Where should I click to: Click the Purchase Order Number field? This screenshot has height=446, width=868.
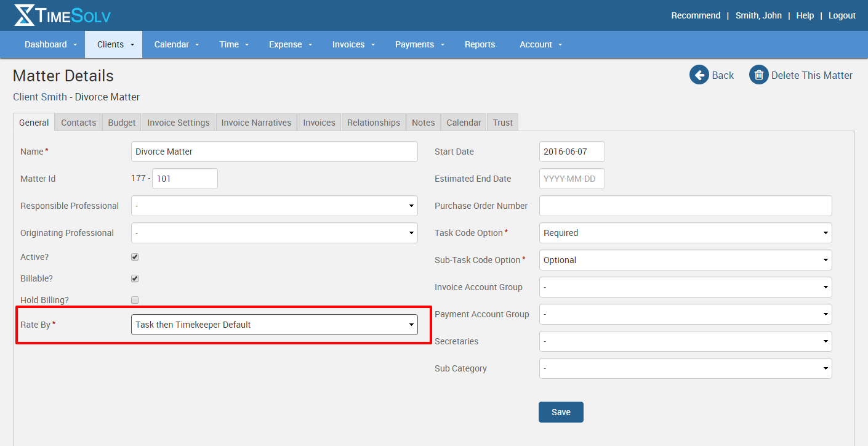(685, 206)
